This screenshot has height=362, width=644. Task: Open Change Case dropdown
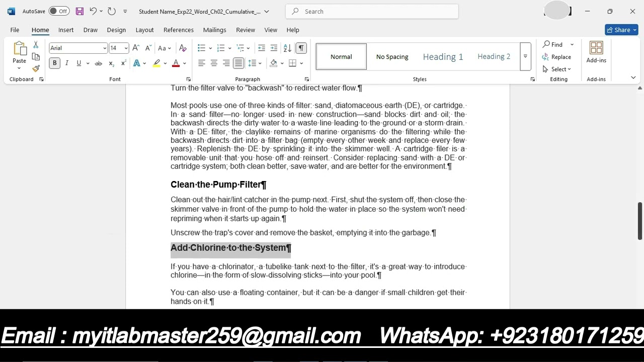(x=165, y=48)
